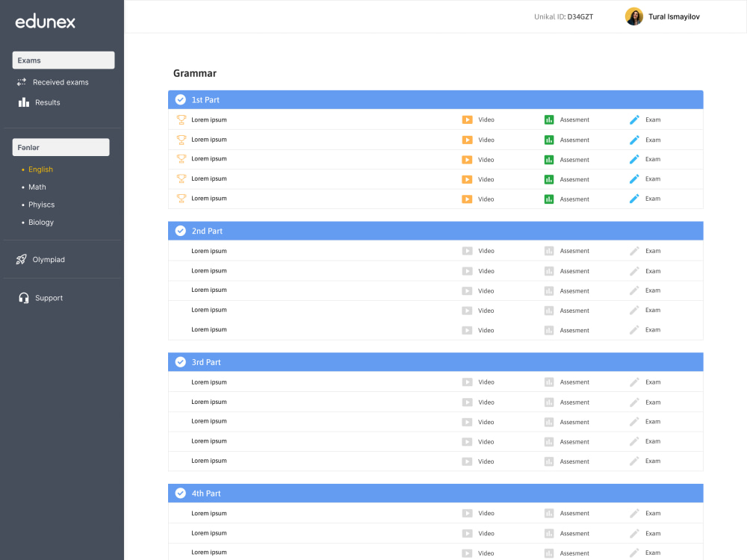Viewport: 747px width, 560px height.
Task: Click Tural Ismayilov's profile avatar
Action: pyautogui.click(x=634, y=16)
